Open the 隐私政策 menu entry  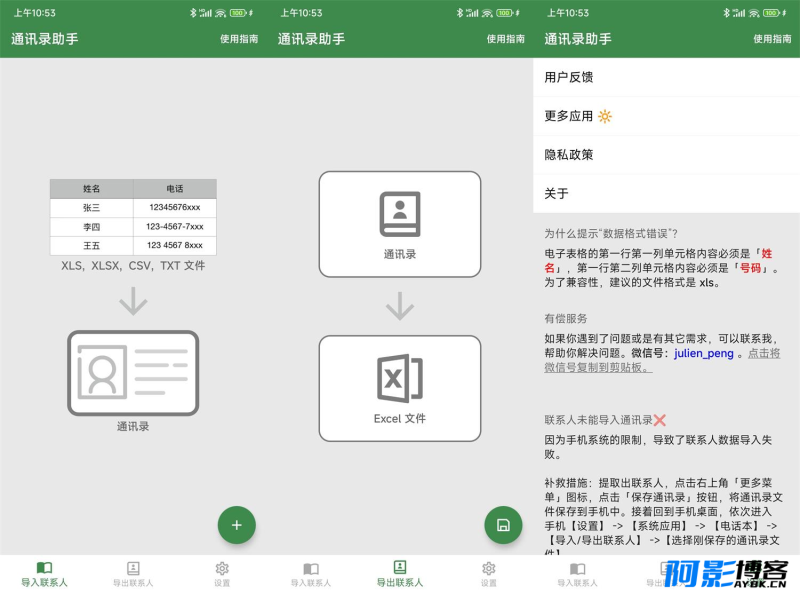[x=666, y=155]
